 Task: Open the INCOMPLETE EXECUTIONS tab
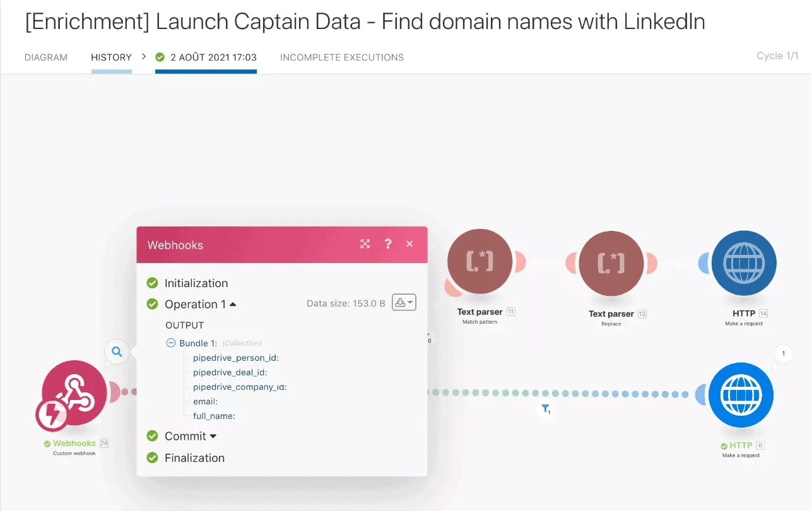point(342,57)
